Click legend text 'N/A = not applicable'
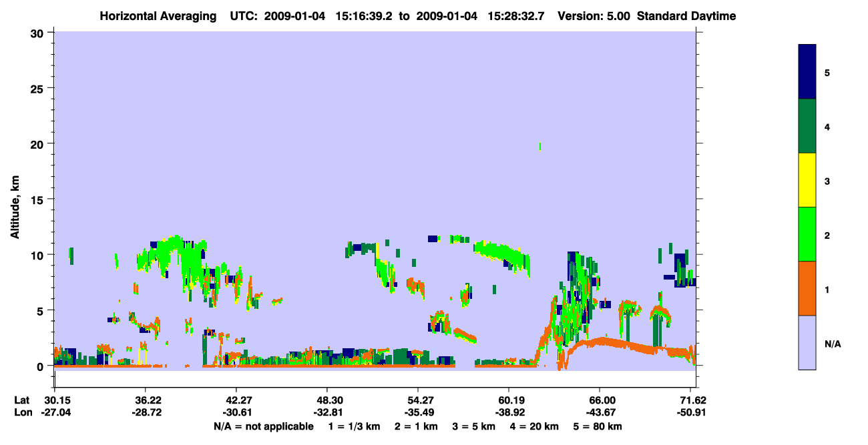The height and width of the screenshot is (445, 868). coord(263,426)
